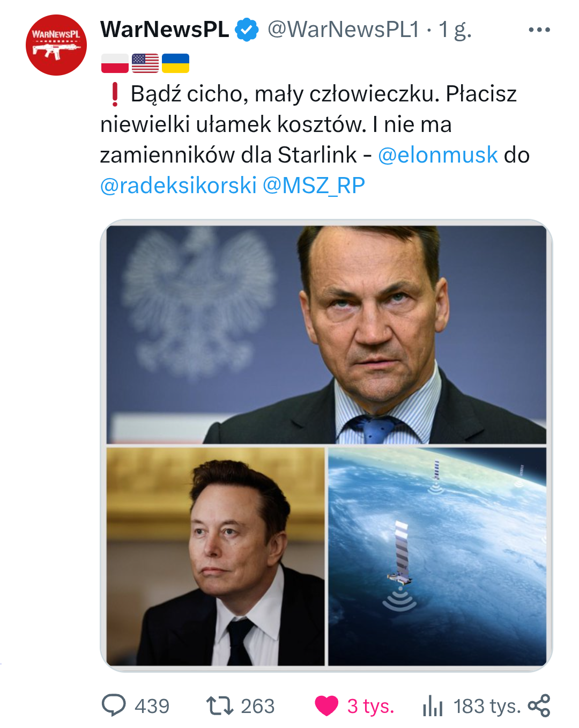This screenshot has height=728, width=579.
Task: Click the 183 tys. views count
Action: pyautogui.click(x=487, y=706)
